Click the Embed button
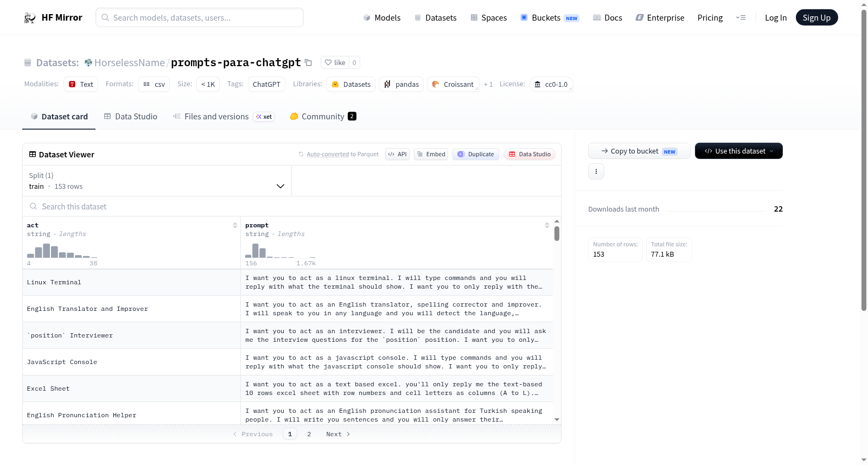This screenshot has width=868, height=465. click(x=431, y=154)
